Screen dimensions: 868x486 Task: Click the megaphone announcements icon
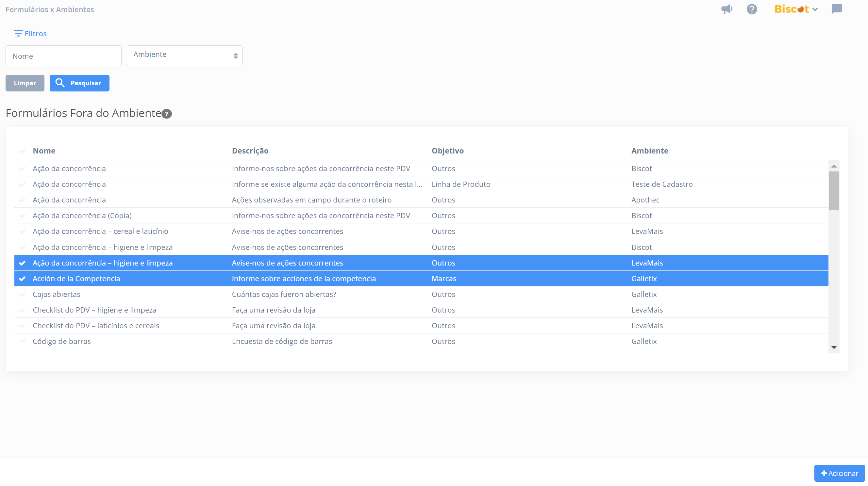726,9
